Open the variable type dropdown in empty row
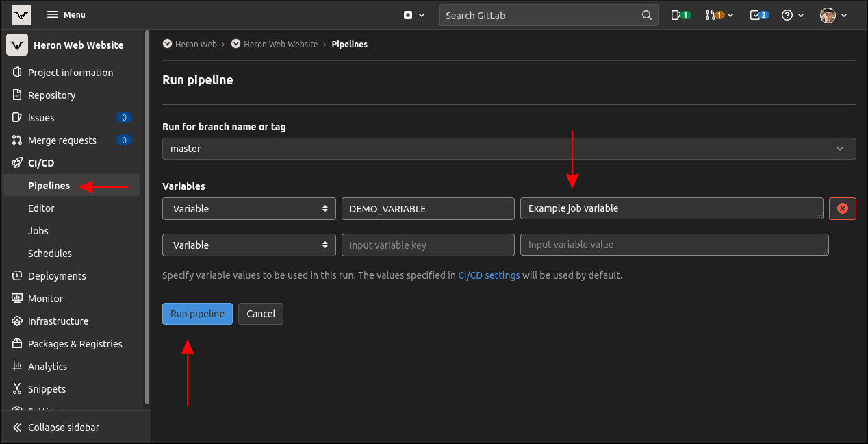This screenshot has width=868, height=444. (x=249, y=245)
